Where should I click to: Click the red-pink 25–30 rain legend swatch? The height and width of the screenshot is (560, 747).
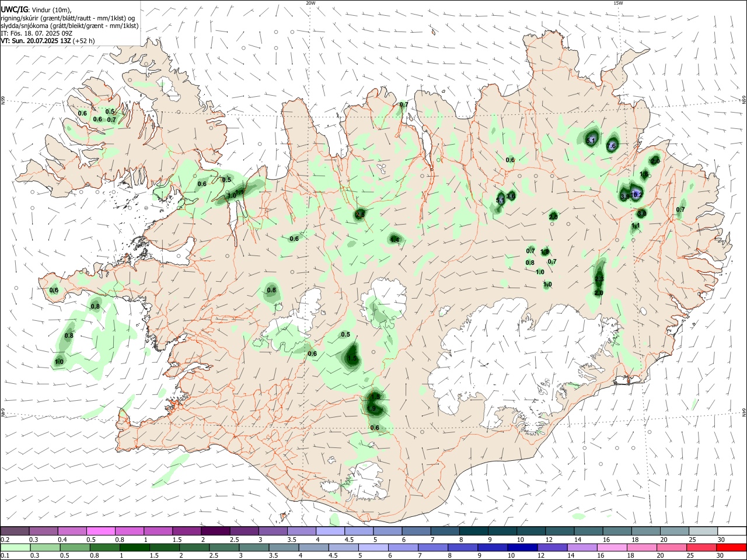click(x=701, y=547)
